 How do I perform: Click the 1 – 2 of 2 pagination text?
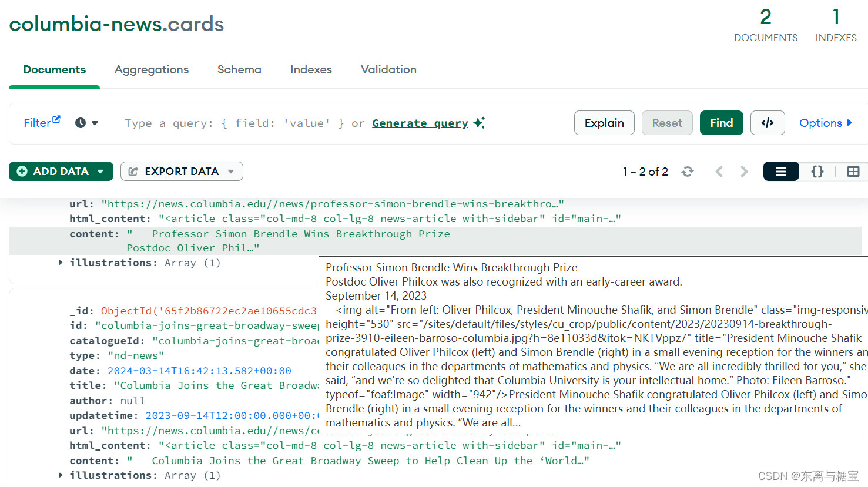645,172
